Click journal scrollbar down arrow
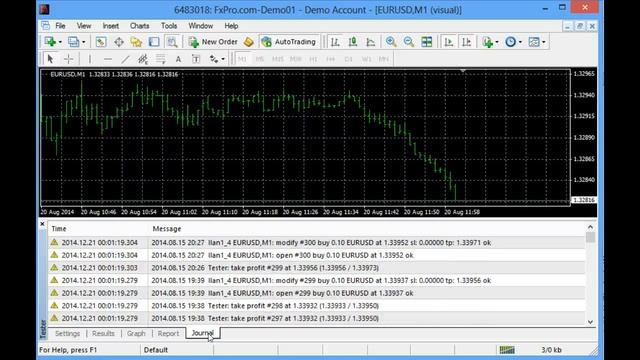The height and width of the screenshot is (360, 640). pyautogui.click(x=590, y=322)
